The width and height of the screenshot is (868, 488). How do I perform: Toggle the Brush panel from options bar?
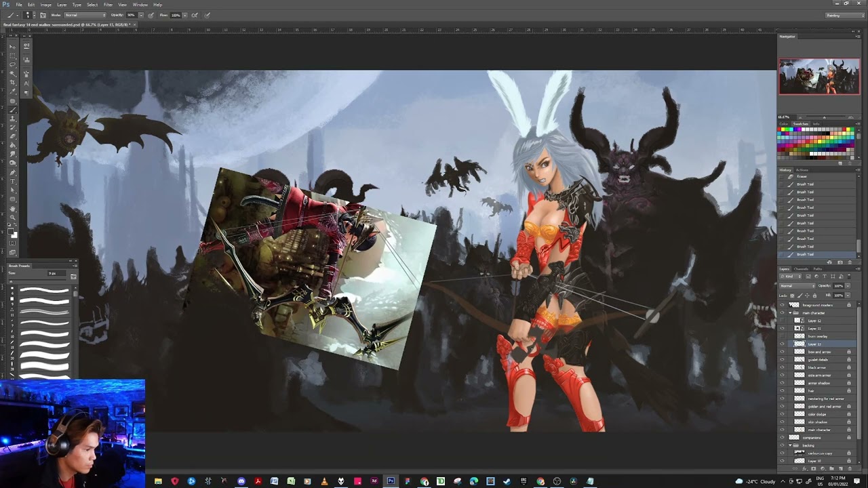pos(43,15)
